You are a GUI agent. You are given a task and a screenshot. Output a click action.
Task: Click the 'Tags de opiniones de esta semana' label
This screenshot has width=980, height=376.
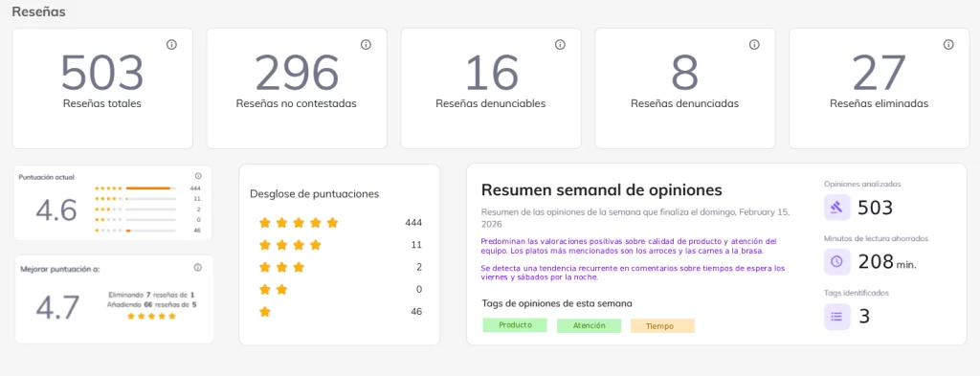click(557, 303)
